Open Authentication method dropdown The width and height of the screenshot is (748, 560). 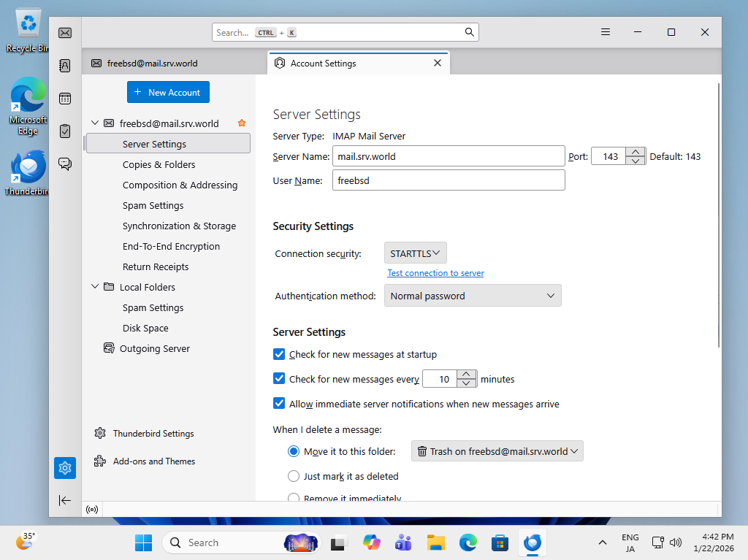click(x=473, y=296)
